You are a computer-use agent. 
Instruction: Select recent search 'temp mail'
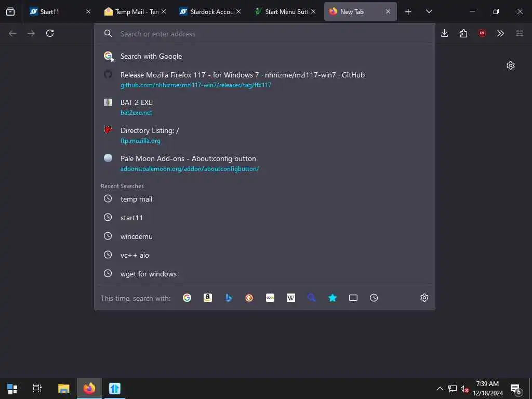[x=264, y=199]
